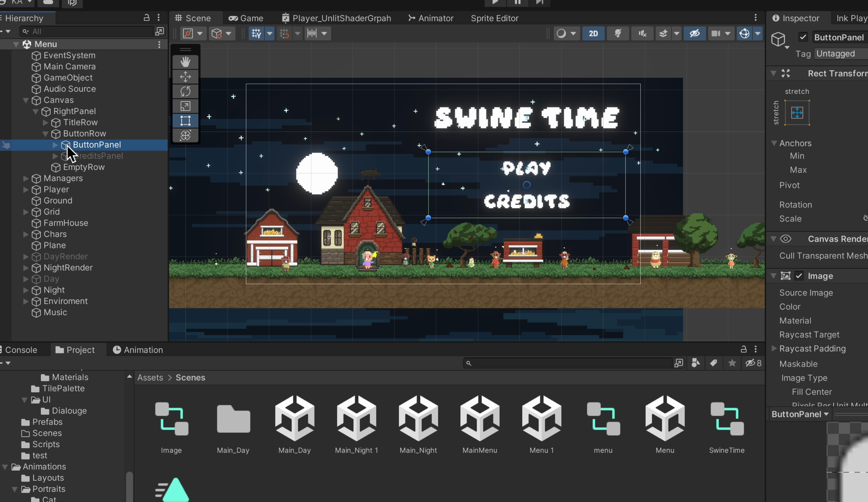Click the Project panel lock icon

click(743, 349)
